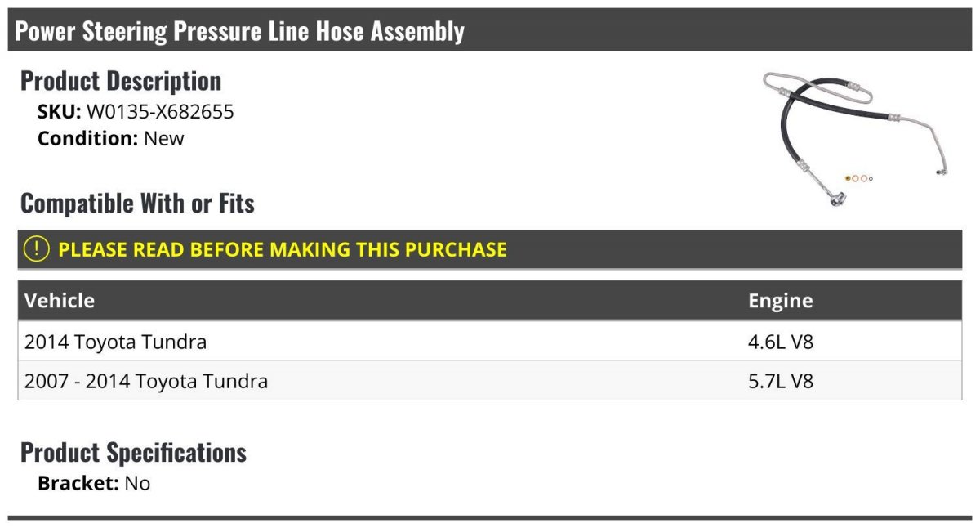Click the small washer rings in photo

(859, 178)
